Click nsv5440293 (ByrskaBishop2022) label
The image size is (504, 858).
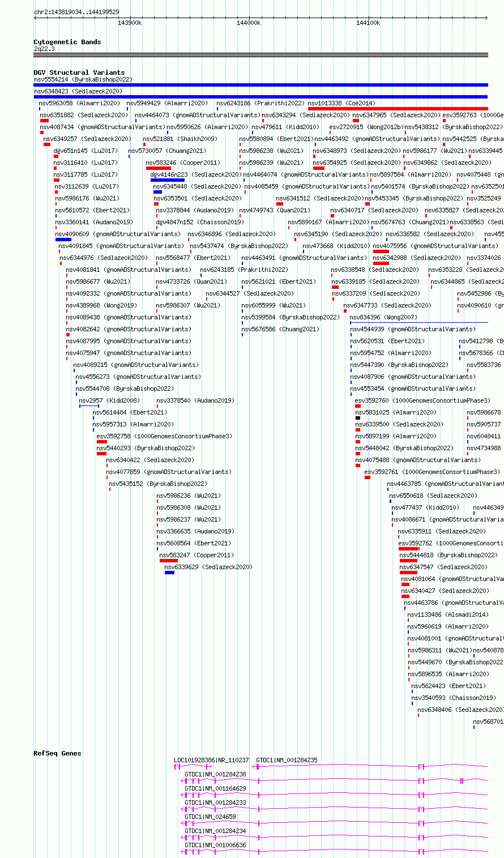146,448
